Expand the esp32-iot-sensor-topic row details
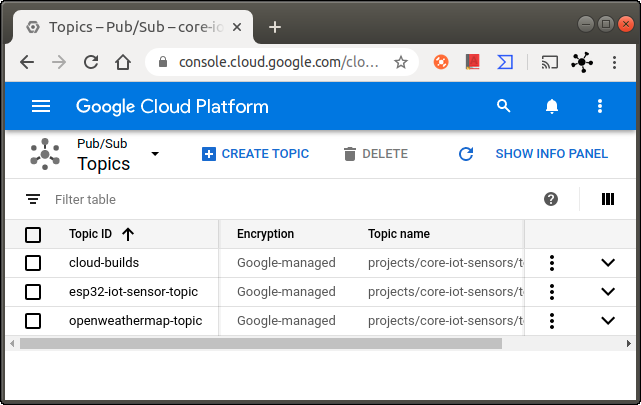Image resolution: width=641 pixels, height=405 pixels. [x=608, y=292]
